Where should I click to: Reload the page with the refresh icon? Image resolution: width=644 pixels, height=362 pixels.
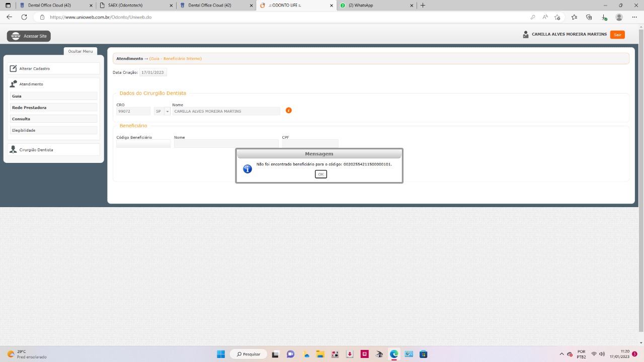tap(24, 17)
